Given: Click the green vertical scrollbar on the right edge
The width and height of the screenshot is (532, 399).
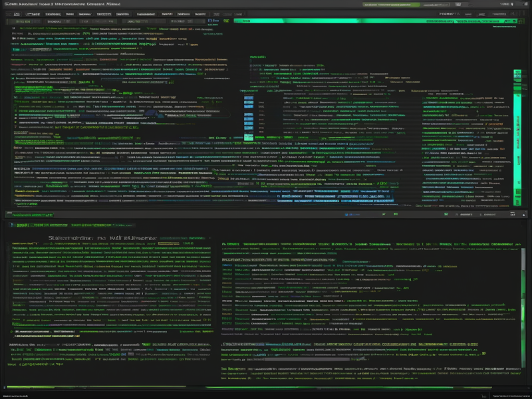Looking at the screenshot, I should click(x=519, y=133).
